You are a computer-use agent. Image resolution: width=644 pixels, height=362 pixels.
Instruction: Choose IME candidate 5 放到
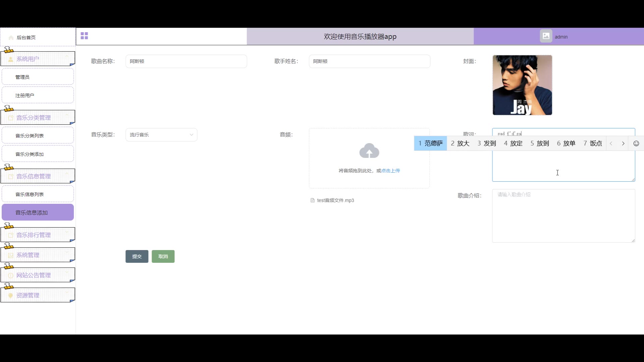click(x=540, y=143)
